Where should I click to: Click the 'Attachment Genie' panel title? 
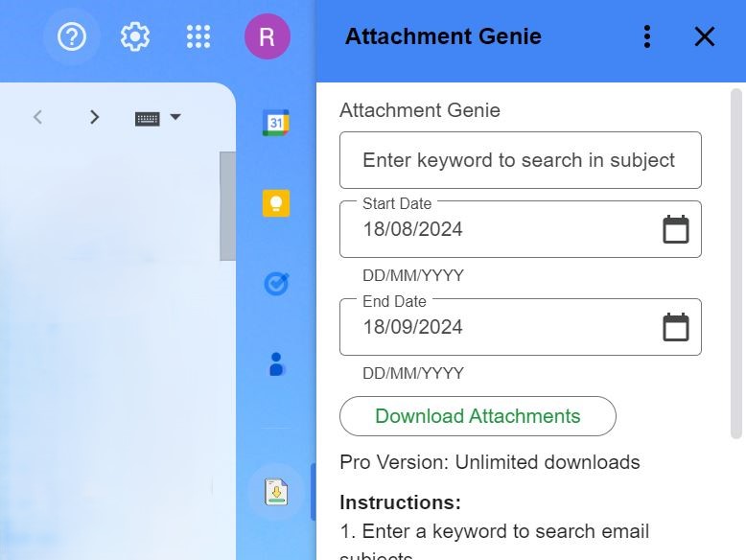tap(443, 36)
